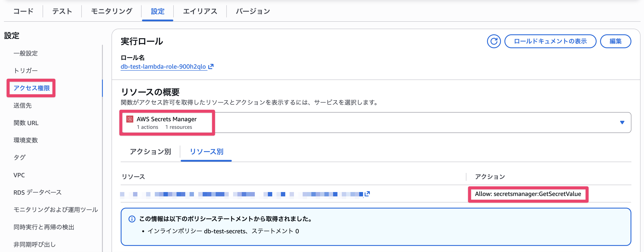The image size is (644, 252).
Task: Open the バージョン tab
Action: 253,11
